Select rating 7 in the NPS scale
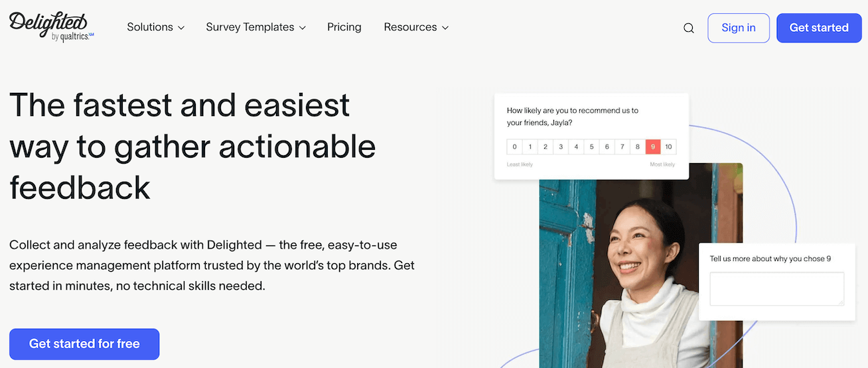 (x=622, y=147)
